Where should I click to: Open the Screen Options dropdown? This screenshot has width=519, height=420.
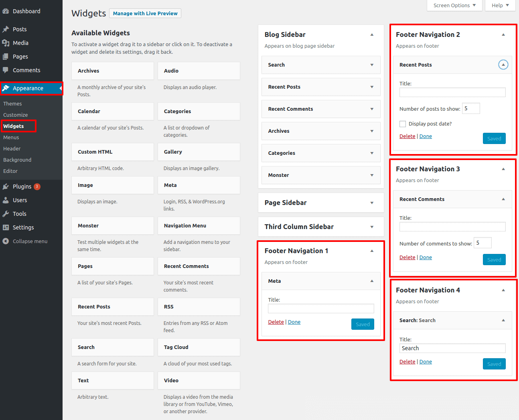pos(454,6)
